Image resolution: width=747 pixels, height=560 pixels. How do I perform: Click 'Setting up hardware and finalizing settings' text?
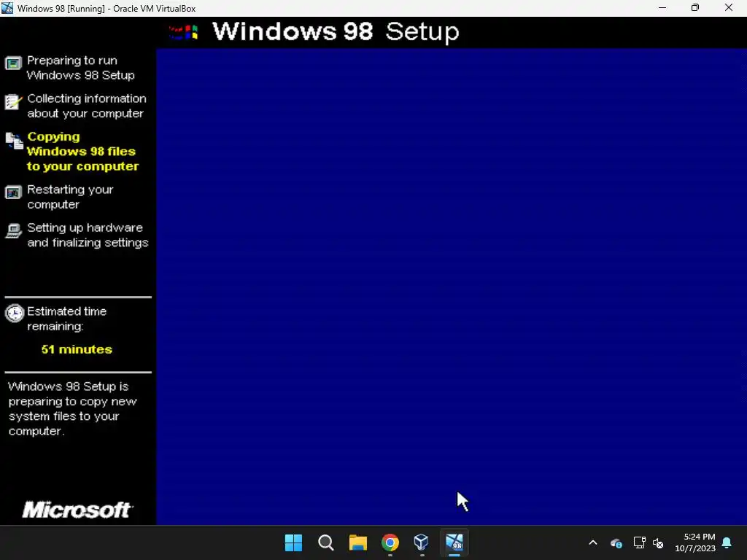tap(88, 235)
